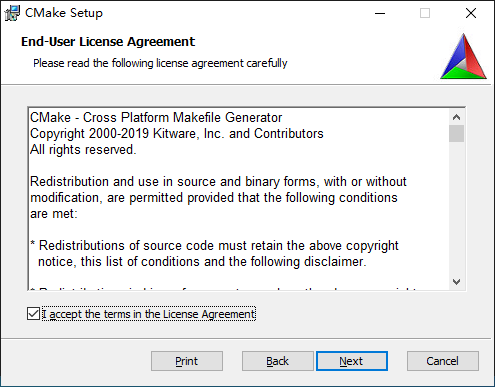Click the greyed-out maximize button
The width and height of the screenshot is (495, 387).
point(425,13)
